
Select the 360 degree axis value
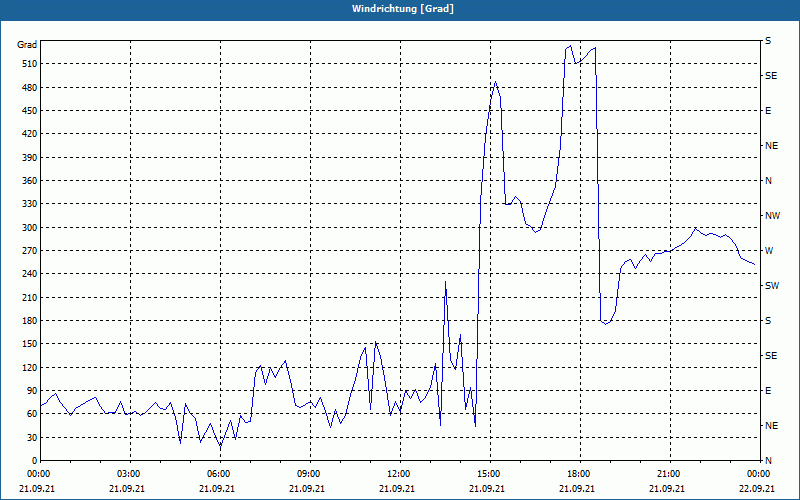click(x=30, y=181)
